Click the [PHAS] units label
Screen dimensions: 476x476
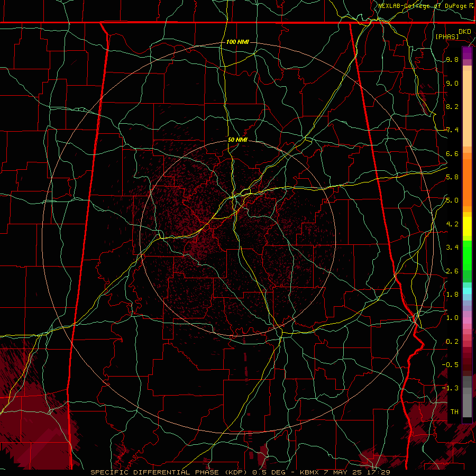[x=447, y=37]
